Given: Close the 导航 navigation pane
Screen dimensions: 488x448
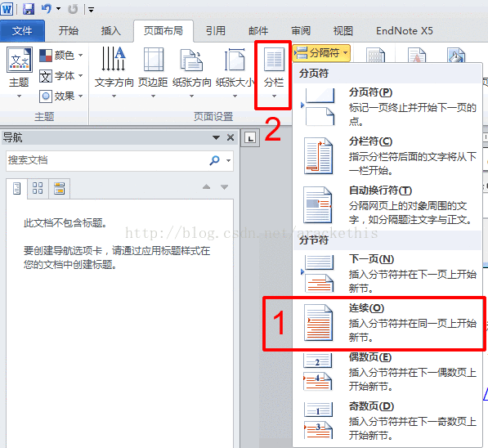Looking at the screenshot, I should 231,137.
